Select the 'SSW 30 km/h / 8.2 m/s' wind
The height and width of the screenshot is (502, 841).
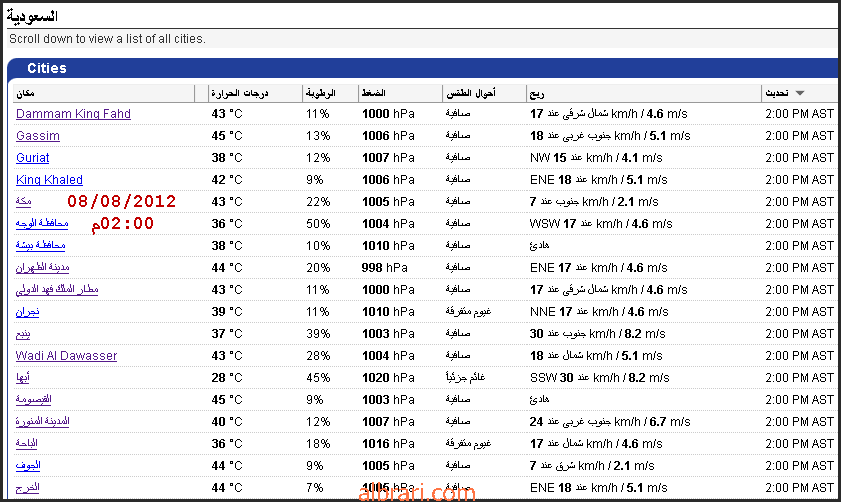point(600,378)
